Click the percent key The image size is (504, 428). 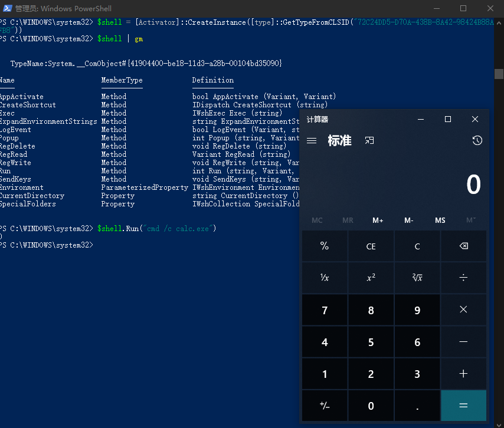(x=325, y=246)
